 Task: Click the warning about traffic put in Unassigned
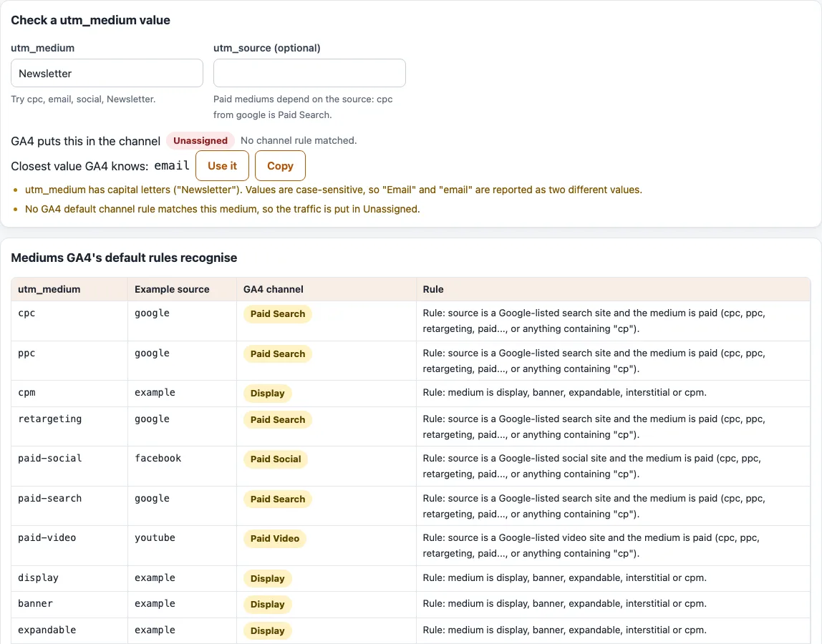point(222,209)
